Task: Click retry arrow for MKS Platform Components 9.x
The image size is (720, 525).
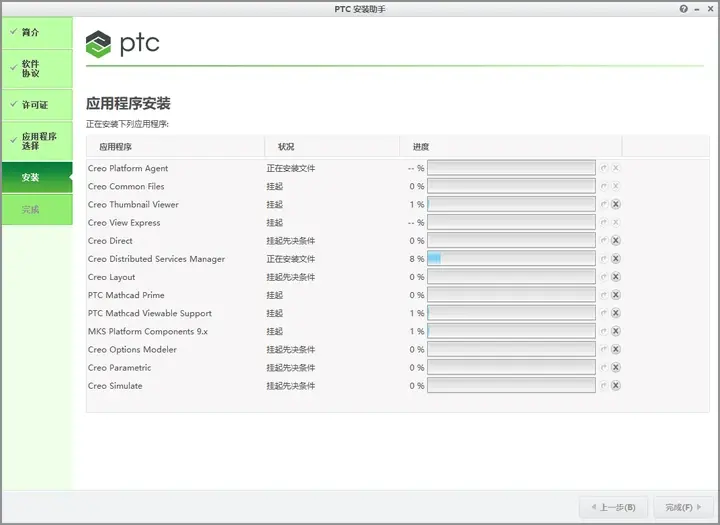Action: point(604,331)
